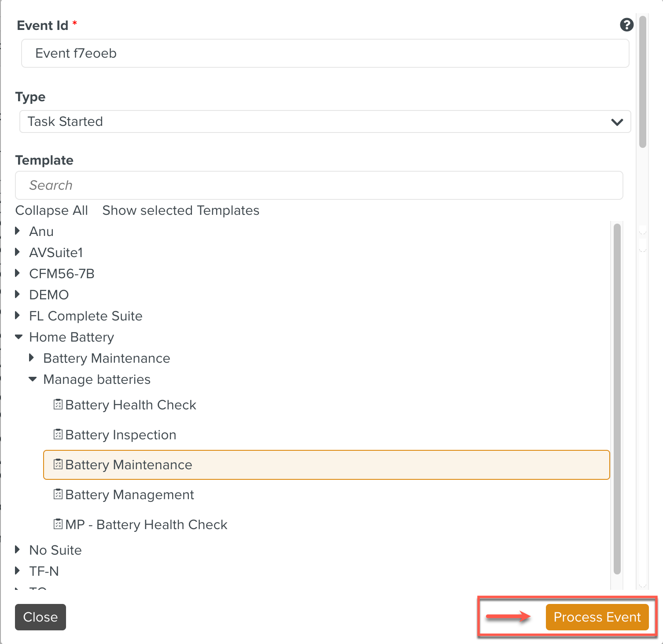Expand the AVSuite1 tree node
Viewport: 663px width, 644px height.
coord(18,252)
